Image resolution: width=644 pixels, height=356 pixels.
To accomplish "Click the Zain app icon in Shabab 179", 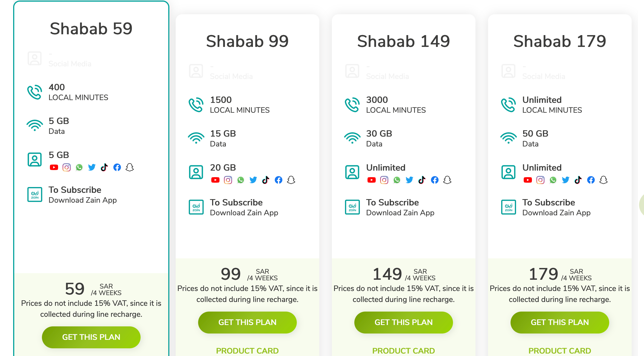I will coord(509,207).
